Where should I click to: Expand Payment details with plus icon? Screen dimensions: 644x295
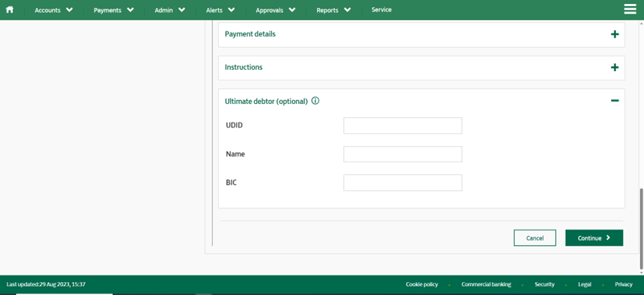[x=615, y=34]
